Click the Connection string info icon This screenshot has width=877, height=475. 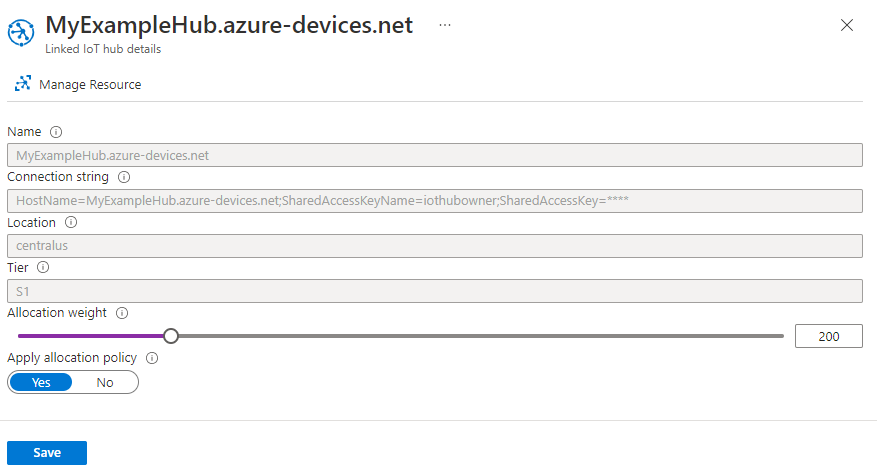click(125, 177)
